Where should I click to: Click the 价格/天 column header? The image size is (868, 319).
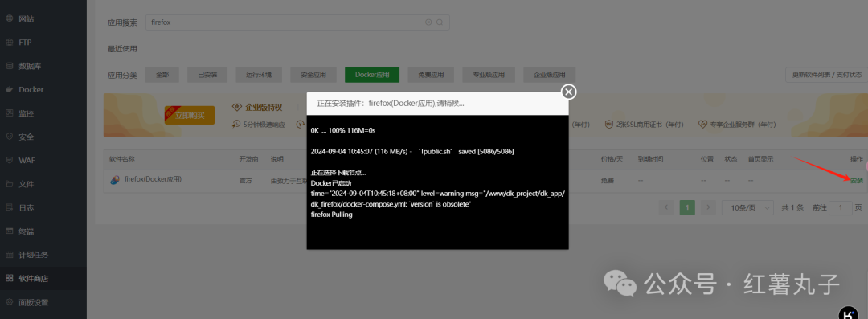click(612, 159)
